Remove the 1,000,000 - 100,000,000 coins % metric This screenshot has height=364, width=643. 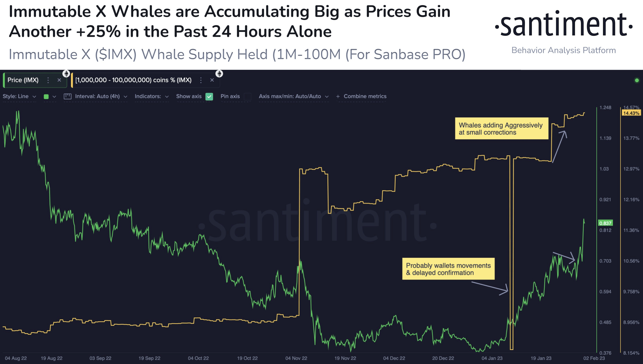point(212,80)
